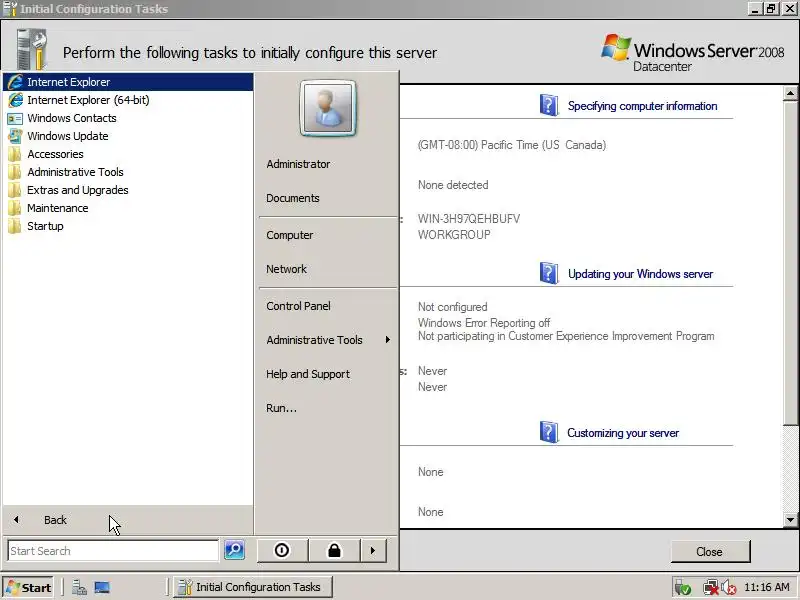Screen dimensions: 800x600
Task: Click help icon beside Specifying computer information
Action: tap(549, 105)
